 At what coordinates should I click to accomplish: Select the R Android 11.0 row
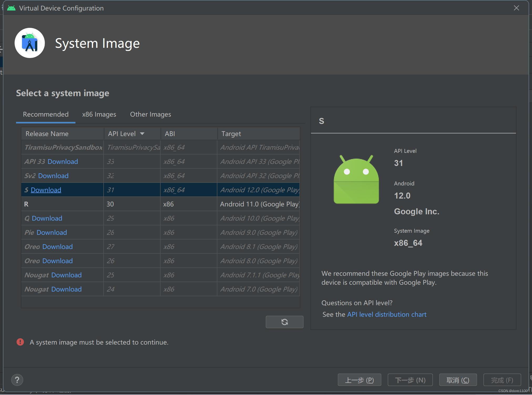coord(160,204)
